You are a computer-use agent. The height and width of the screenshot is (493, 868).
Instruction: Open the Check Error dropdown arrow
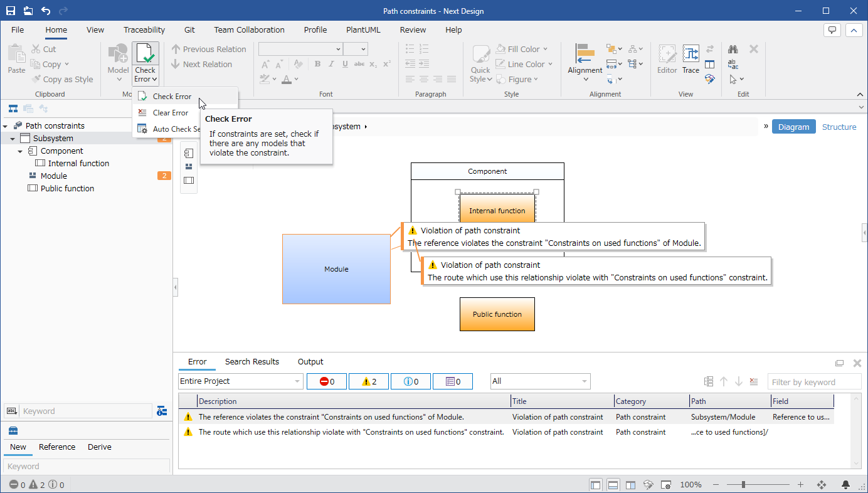point(154,79)
